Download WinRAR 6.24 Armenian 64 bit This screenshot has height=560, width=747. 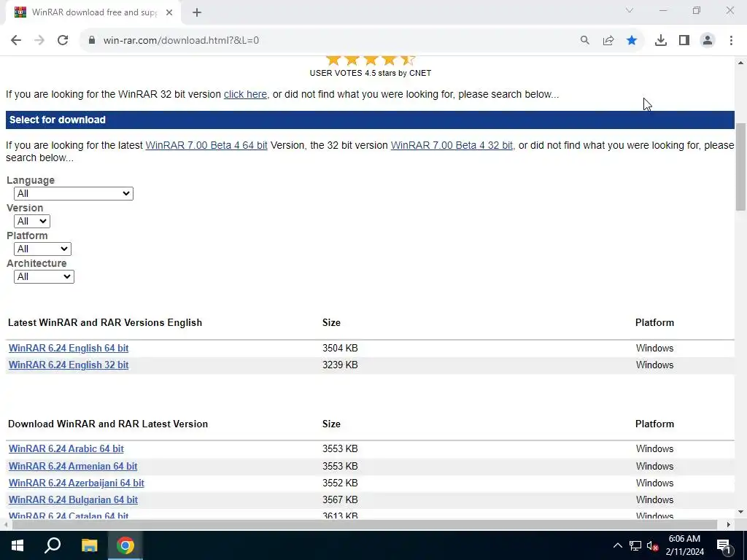pyautogui.click(x=73, y=466)
